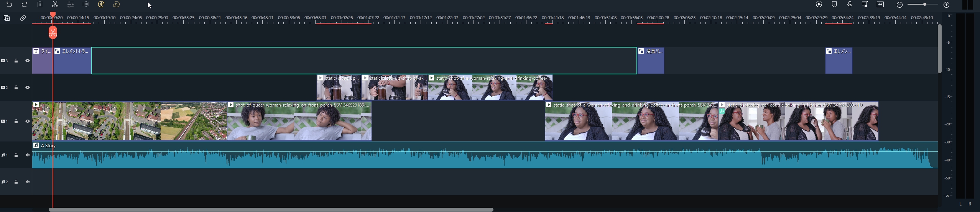Open the audio mixer music-note icon
This screenshot has width=980, height=212.
865,5
